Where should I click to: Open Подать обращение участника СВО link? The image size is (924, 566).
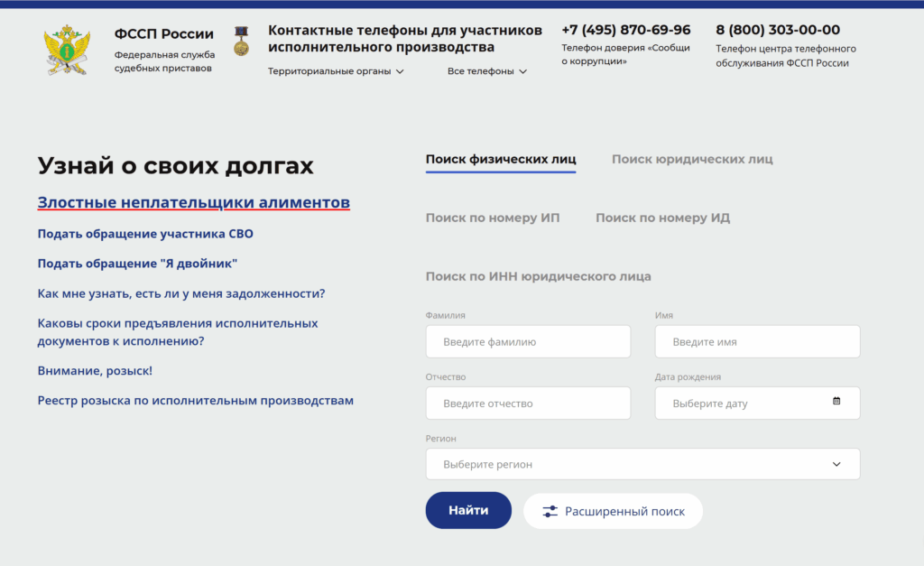(x=145, y=234)
